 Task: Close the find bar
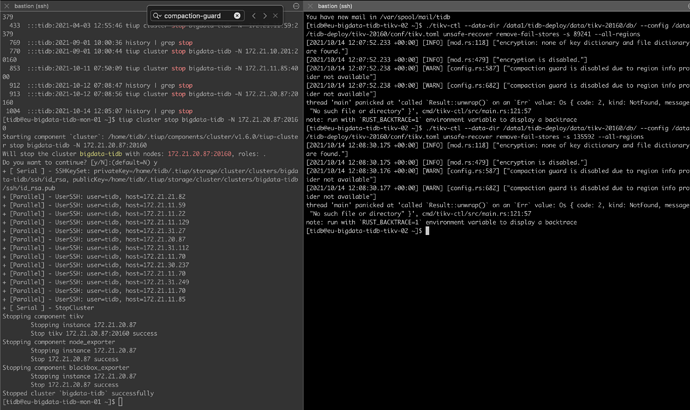pos(275,16)
